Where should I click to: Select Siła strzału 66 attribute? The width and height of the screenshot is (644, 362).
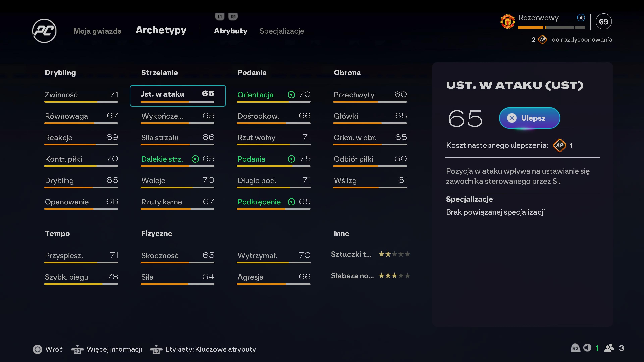(177, 139)
